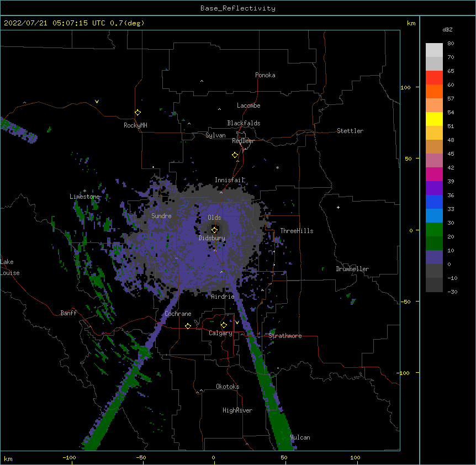Screen dimensions: 476x465
Task: Click the yellow diamond marker beside RockyMH
Action: tap(138, 113)
